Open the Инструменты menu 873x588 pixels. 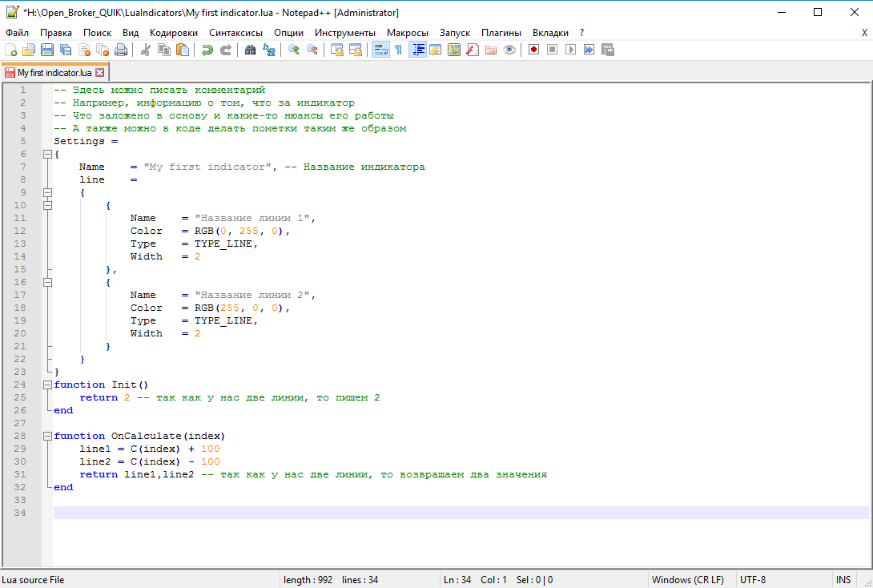pos(344,33)
